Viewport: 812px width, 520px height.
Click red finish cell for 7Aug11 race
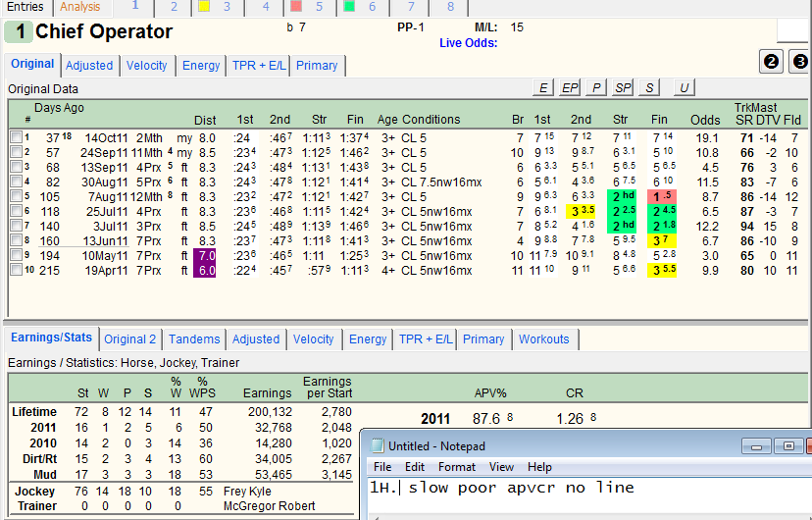(x=662, y=196)
